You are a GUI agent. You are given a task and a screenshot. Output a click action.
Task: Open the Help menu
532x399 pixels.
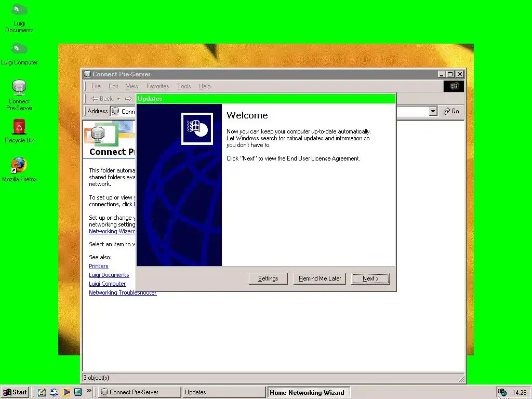tap(205, 86)
